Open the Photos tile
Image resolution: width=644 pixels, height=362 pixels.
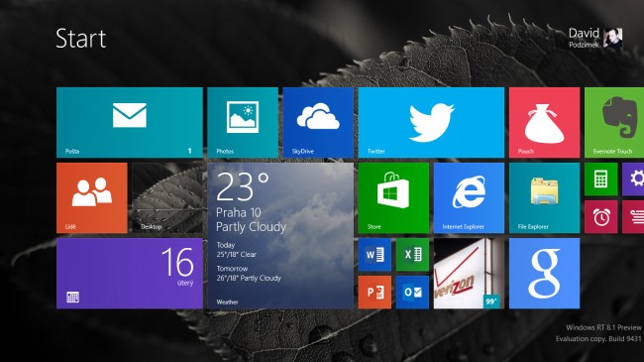pos(243,122)
